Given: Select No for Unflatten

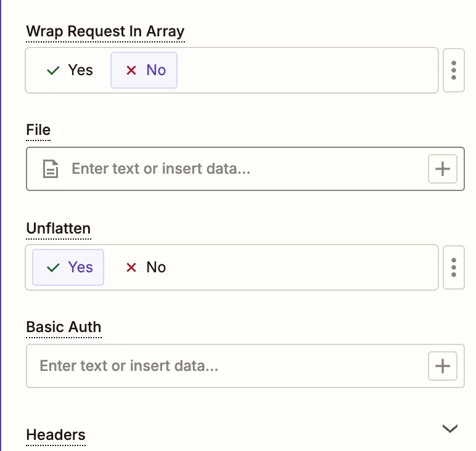Looking at the screenshot, I should [x=146, y=267].
